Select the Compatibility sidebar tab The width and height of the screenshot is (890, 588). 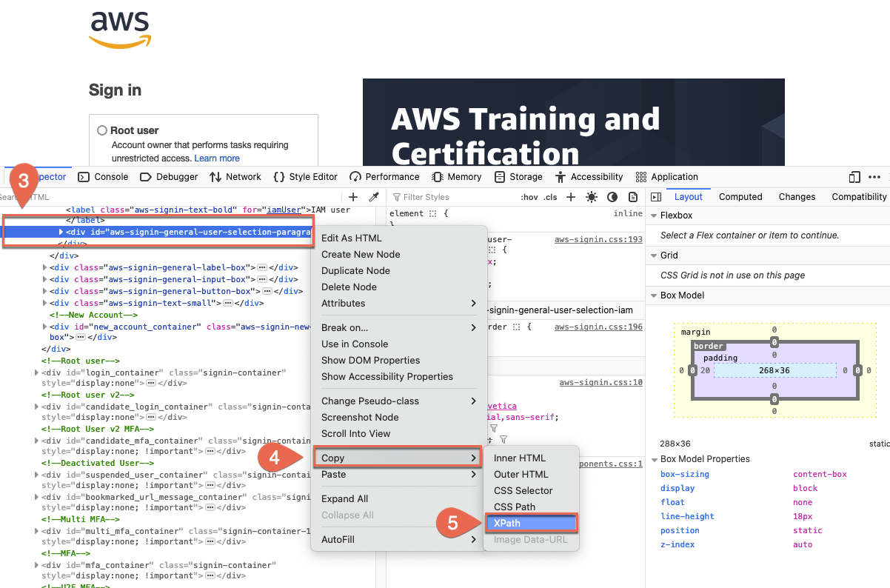859,197
